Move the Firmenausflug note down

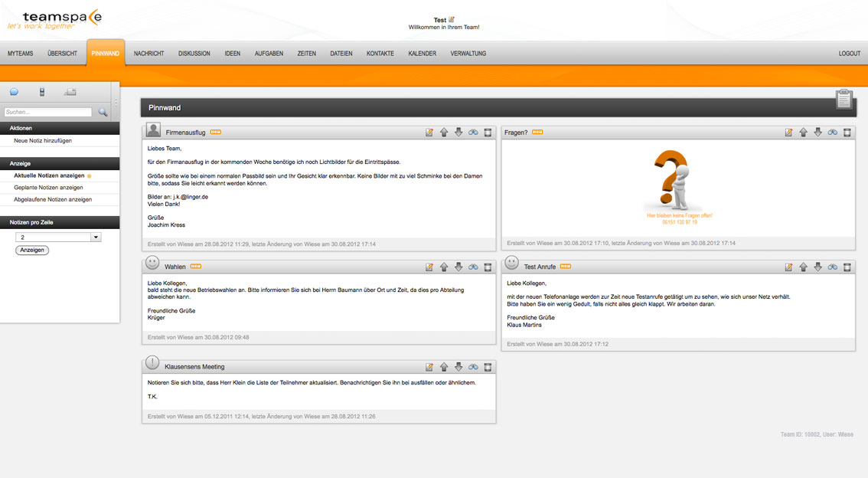tap(458, 133)
